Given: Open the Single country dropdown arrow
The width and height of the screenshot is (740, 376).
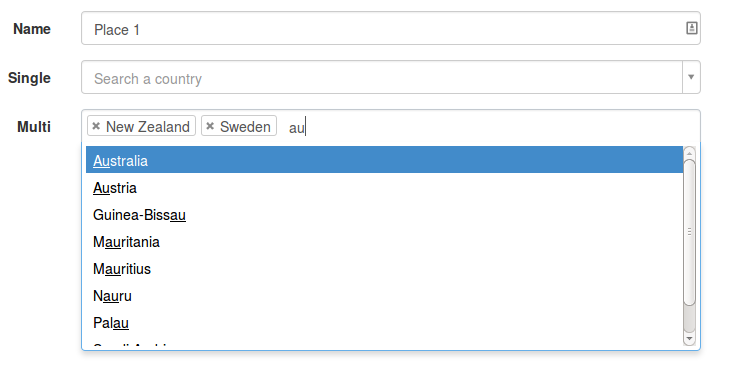Looking at the screenshot, I should (691, 77).
